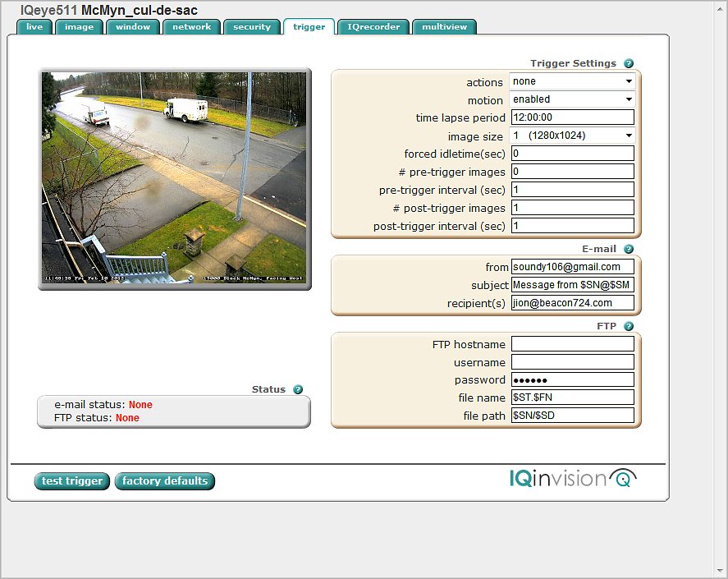Click the FTP username field
This screenshot has width=728, height=579.
pyautogui.click(x=572, y=362)
